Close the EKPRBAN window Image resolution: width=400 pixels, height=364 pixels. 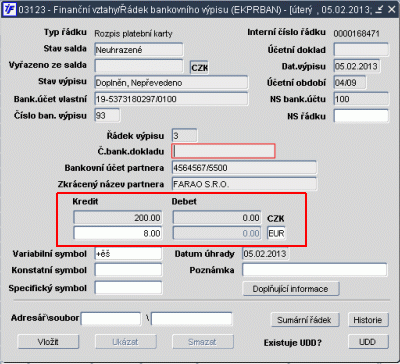coord(391,10)
